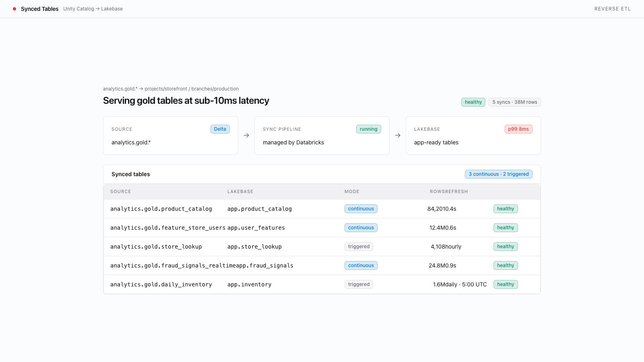Image resolution: width=644 pixels, height=362 pixels.
Task: Click the 4,108hourly value
Action: tap(446, 247)
